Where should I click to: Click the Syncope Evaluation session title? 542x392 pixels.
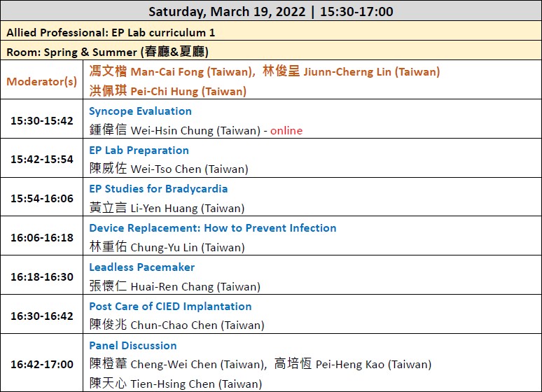pyautogui.click(x=140, y=111)
